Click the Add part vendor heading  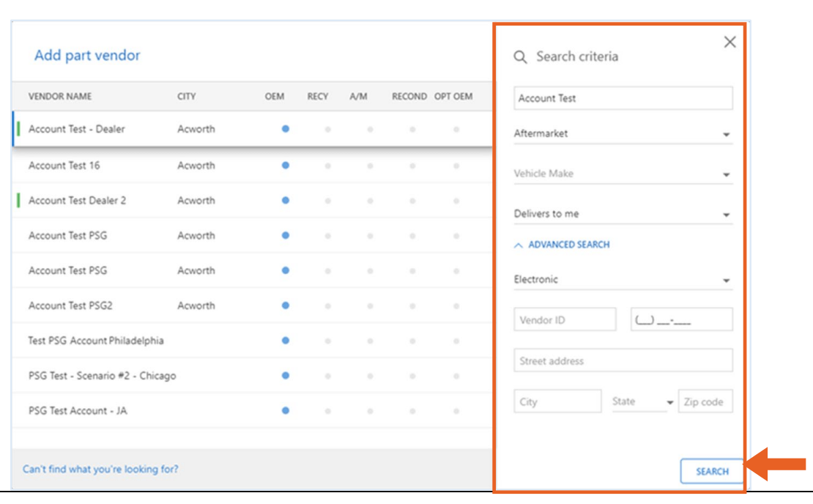pyautogui.click(x=87, y=56)
